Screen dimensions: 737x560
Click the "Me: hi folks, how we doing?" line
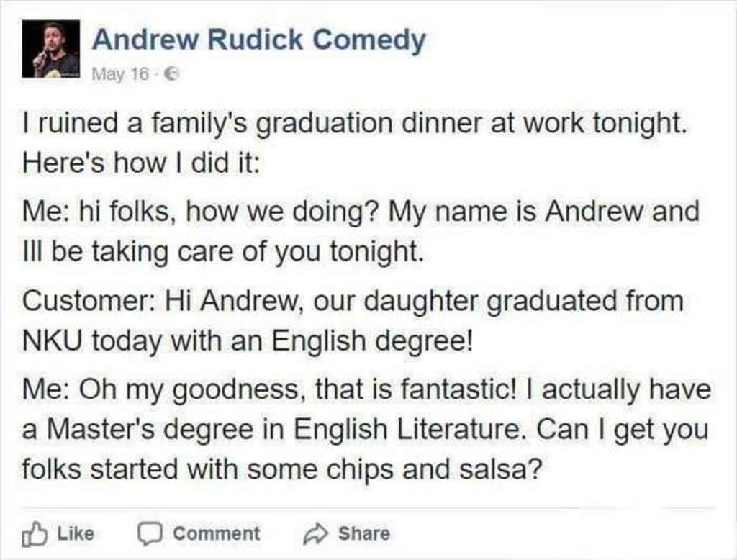point(360,212)
